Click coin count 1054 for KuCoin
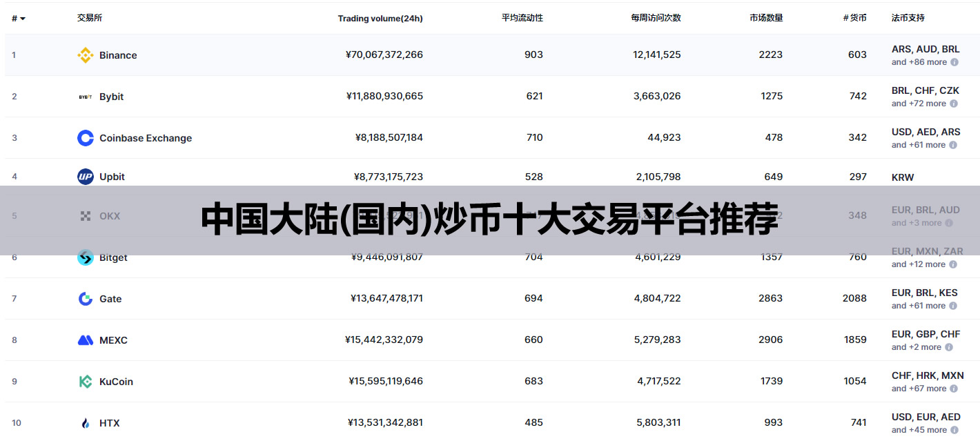The width and height of the screenshot is (980, 441). coord(854,381)
